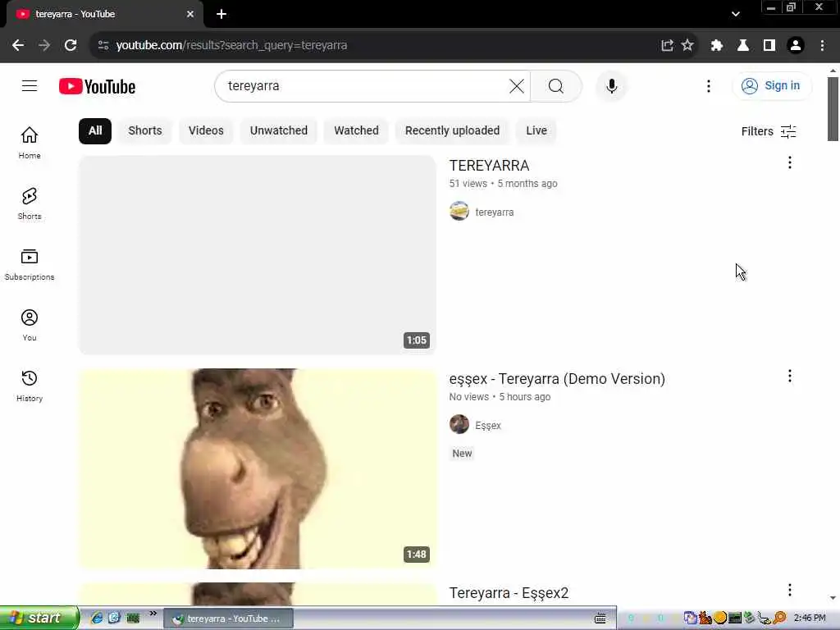The width and height of the screenshot is (840, 630).
Task: Open the You section in sidebar
Action: point(30,325)
